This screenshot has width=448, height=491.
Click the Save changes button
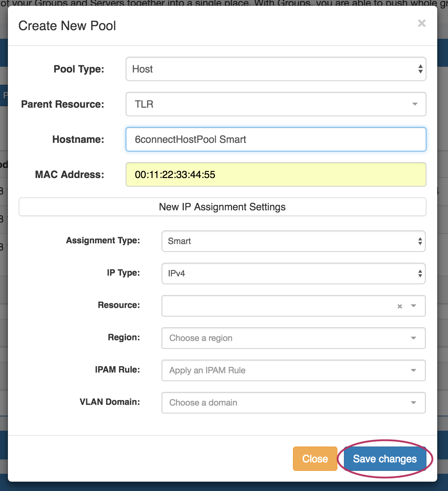click(x=385, y=459)
